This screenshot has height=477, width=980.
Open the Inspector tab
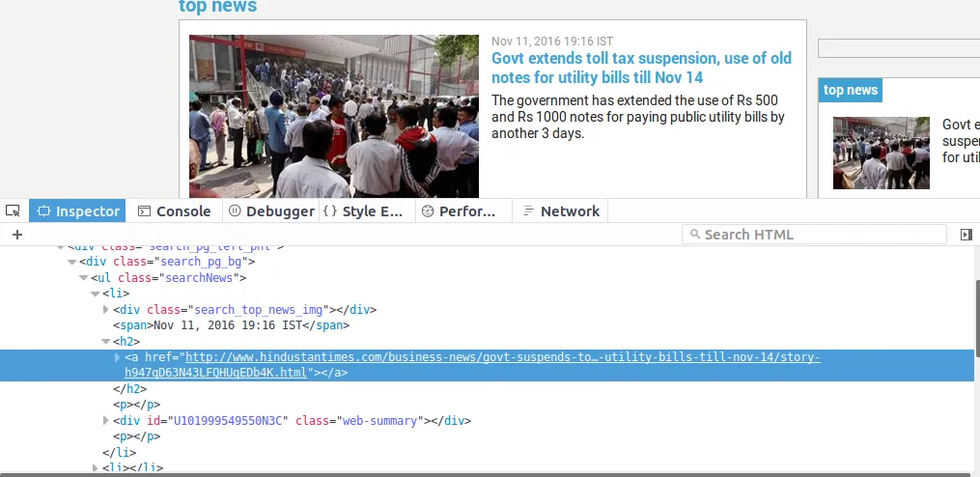(x=77, y=210)
